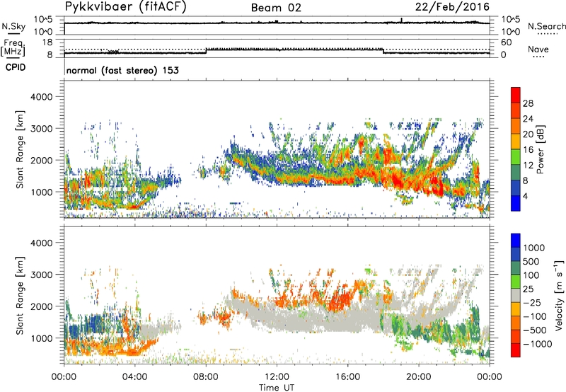The image size is (566, 392).
Task: Click the '16:00' time axis tick label
Action: click(x=347, y=377)
